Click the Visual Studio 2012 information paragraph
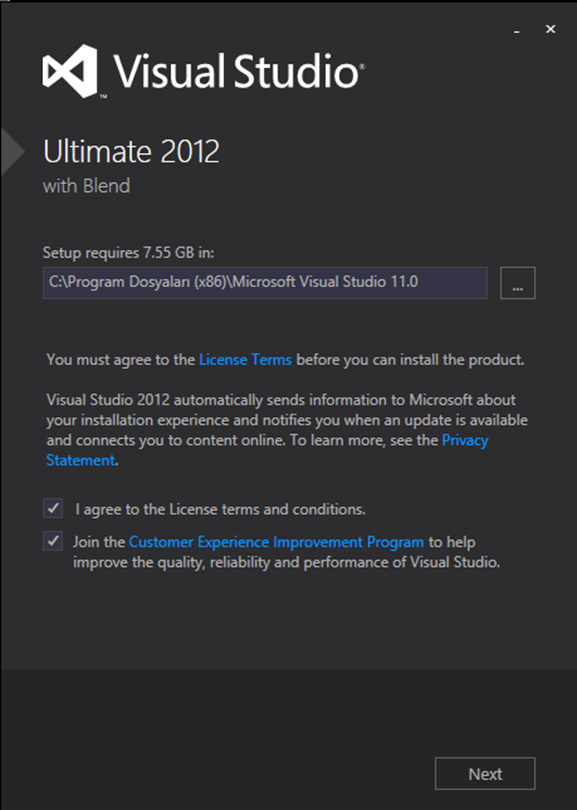577x810 pixels. 287,430
